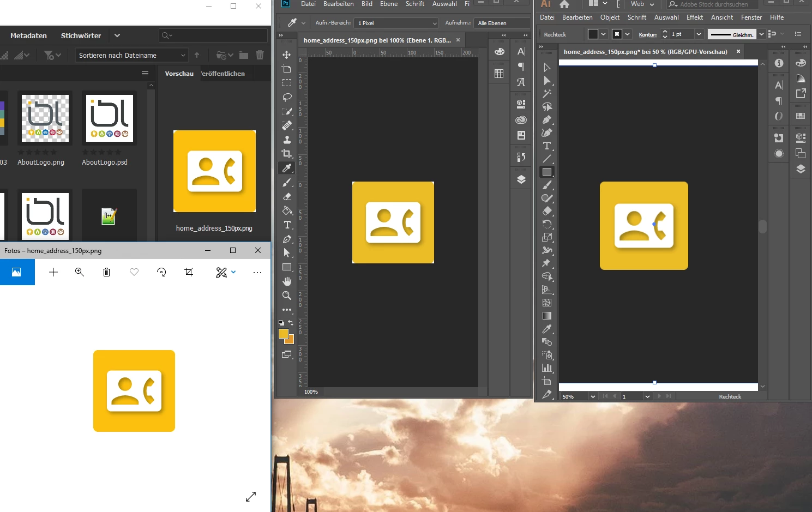The width and height of the screenshot is (812, 512).
Task: Select the Magic Wand tool in Illustrator
Action: tap(547, 93)
